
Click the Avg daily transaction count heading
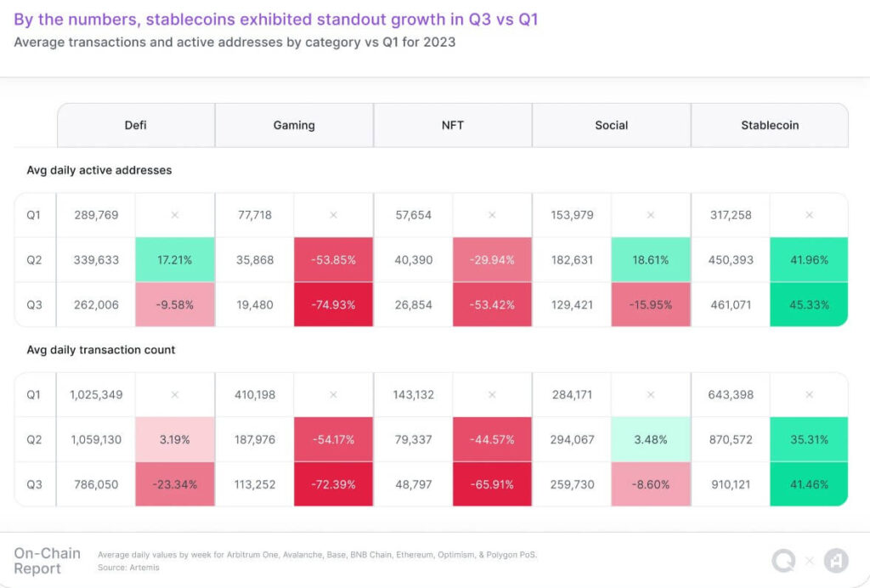[x=101, y=349]
